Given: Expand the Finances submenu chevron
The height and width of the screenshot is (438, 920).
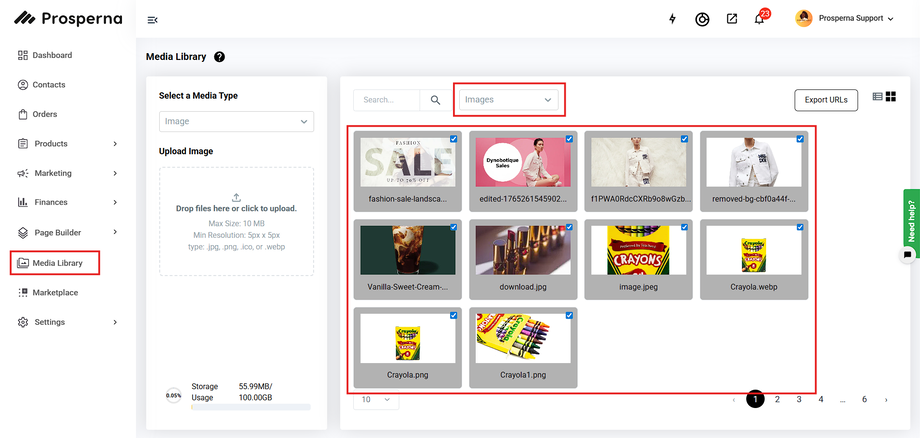Looking at the screenshot, I should [x=115, y=202].
